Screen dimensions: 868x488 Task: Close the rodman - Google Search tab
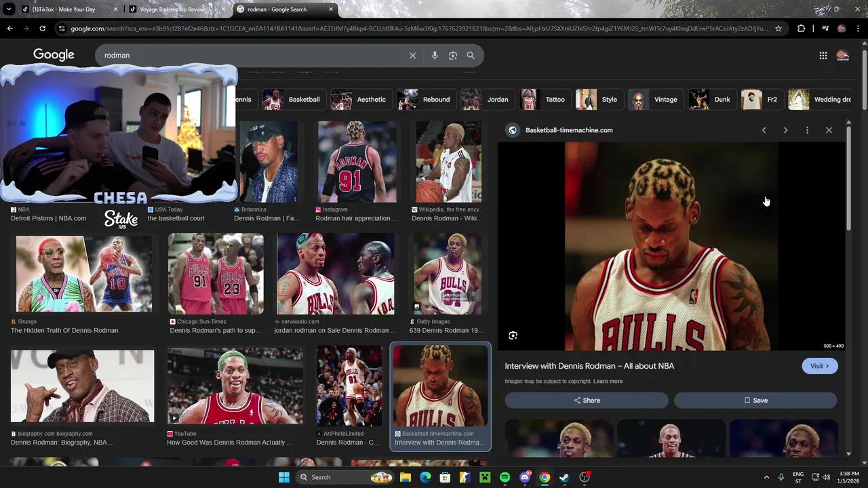(x=331, y=9)
